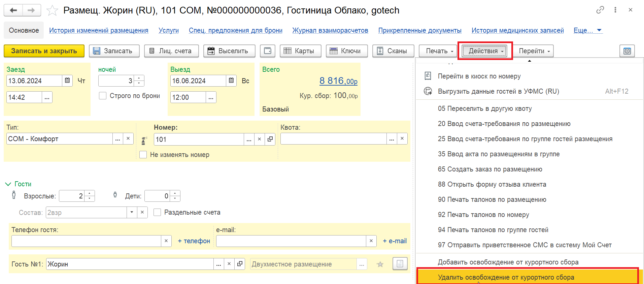Change children count with Дети stepper
This screenshot has width=644, height=284.
coord(175,196)
